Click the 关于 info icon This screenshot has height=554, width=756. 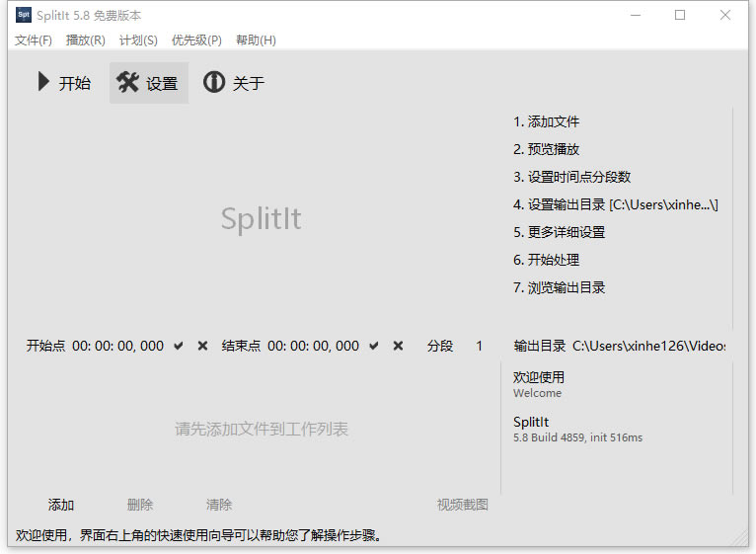tap(213, 82)
